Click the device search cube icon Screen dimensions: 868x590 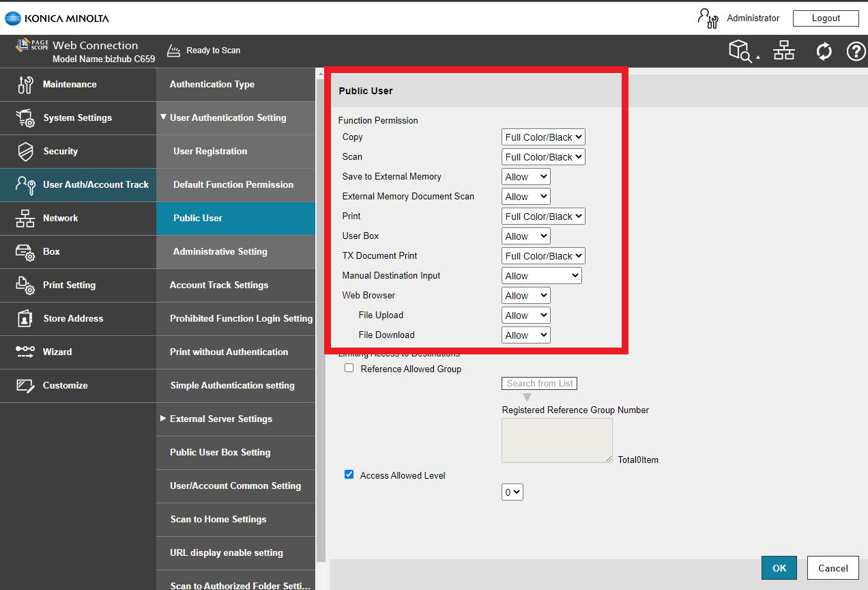coord(742,51)
